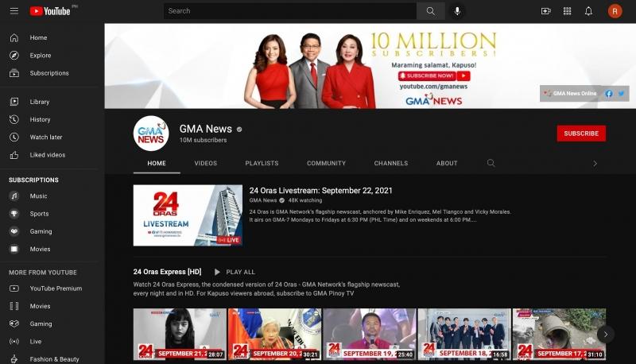The image size is (636, 364).
Task: Click the search magnifier button
Action: click(x=430, y=11)
